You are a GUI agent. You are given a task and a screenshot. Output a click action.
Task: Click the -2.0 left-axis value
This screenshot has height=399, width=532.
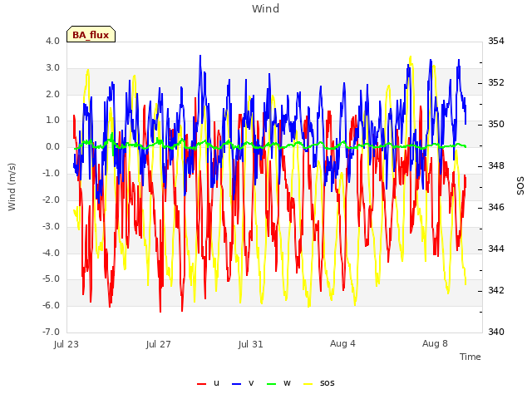(51, 199)
